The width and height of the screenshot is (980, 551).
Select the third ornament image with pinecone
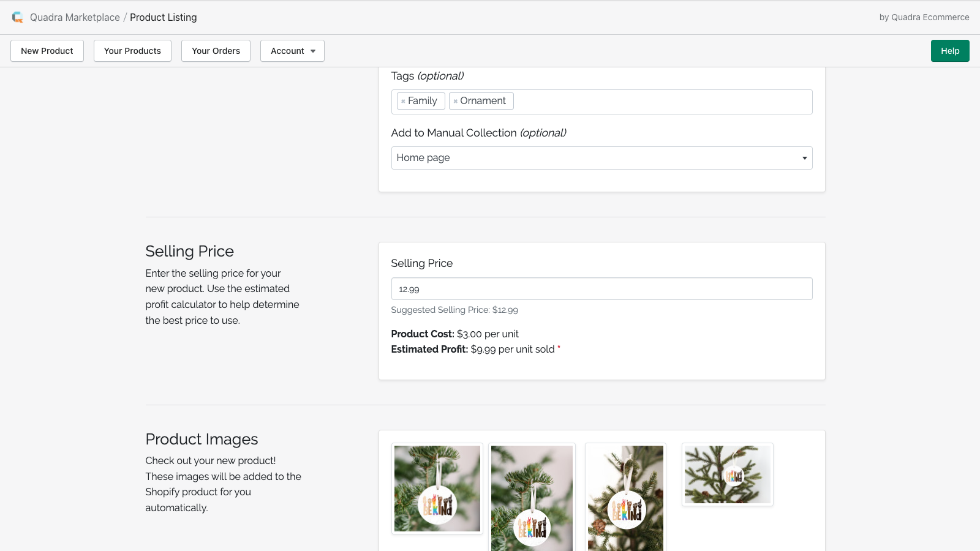coord(625,497)
